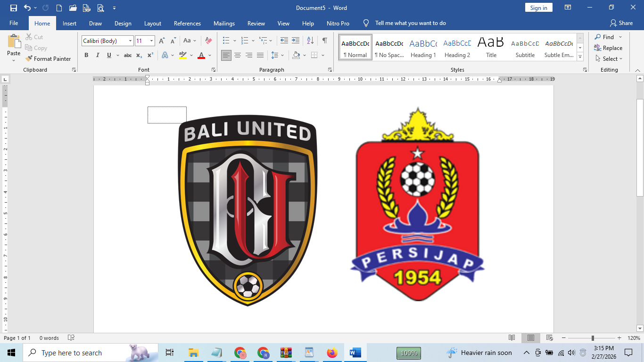Click Increase Indent icon
This screenshot has width=644, height=362.
tap(295, 41)
